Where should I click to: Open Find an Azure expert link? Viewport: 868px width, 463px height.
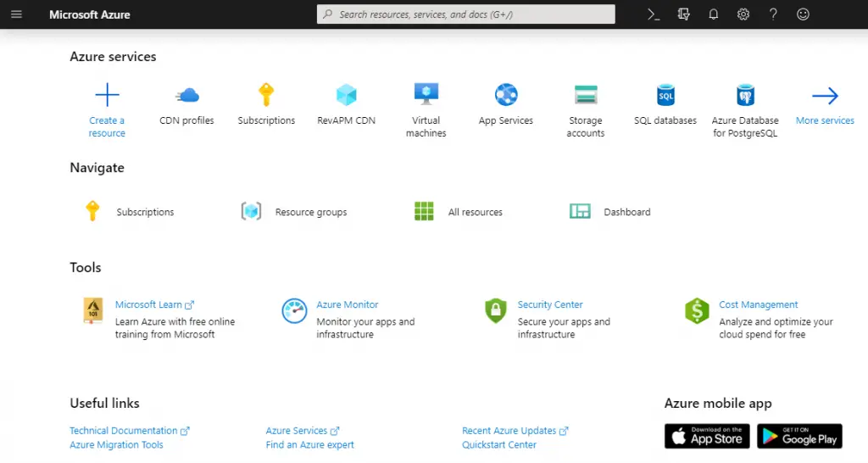pos(309,444)
